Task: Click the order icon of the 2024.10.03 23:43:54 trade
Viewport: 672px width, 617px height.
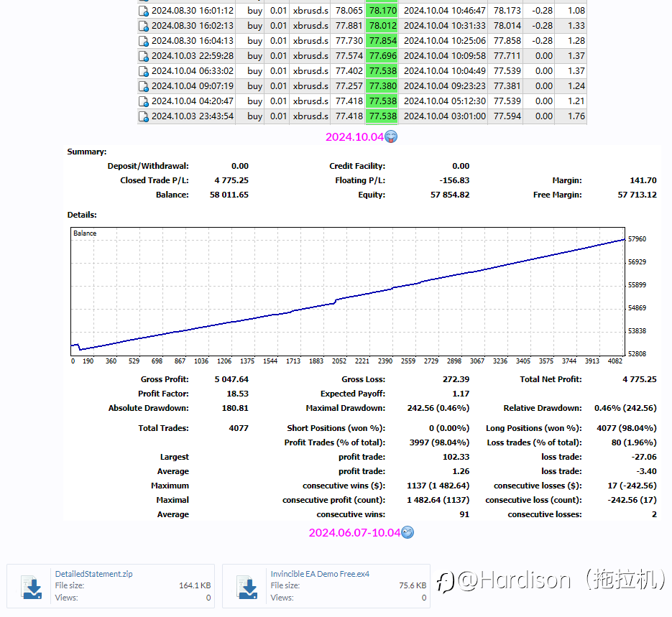Action: pos(144,116)
